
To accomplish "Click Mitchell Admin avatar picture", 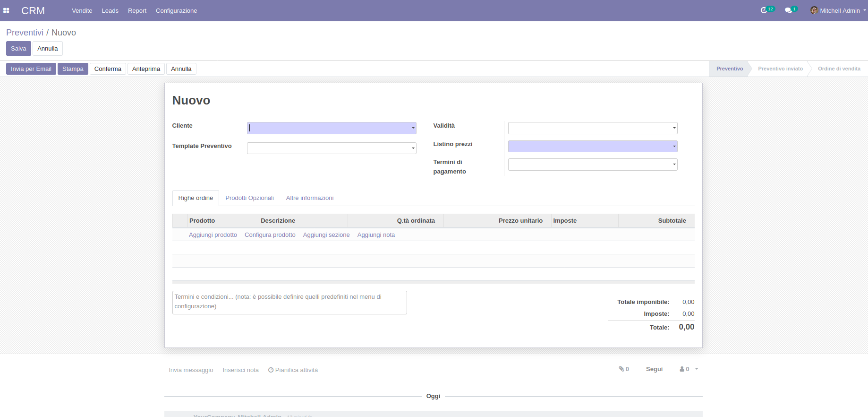I will [x=814, y=10].
